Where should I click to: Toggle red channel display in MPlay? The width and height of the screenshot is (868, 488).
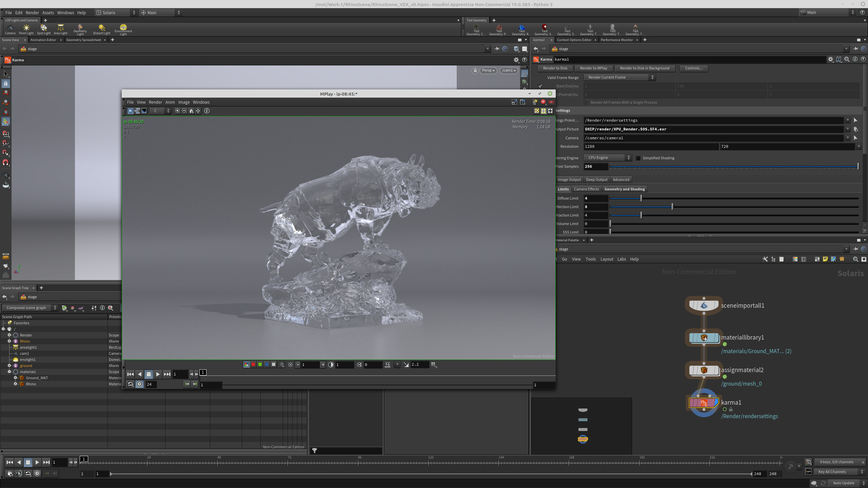tap(253, 365)
